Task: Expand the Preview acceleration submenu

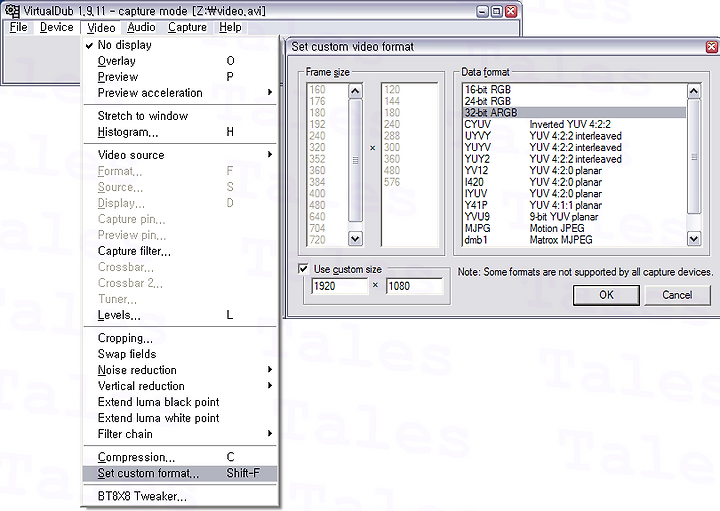Action: click(x=180, y=93)
